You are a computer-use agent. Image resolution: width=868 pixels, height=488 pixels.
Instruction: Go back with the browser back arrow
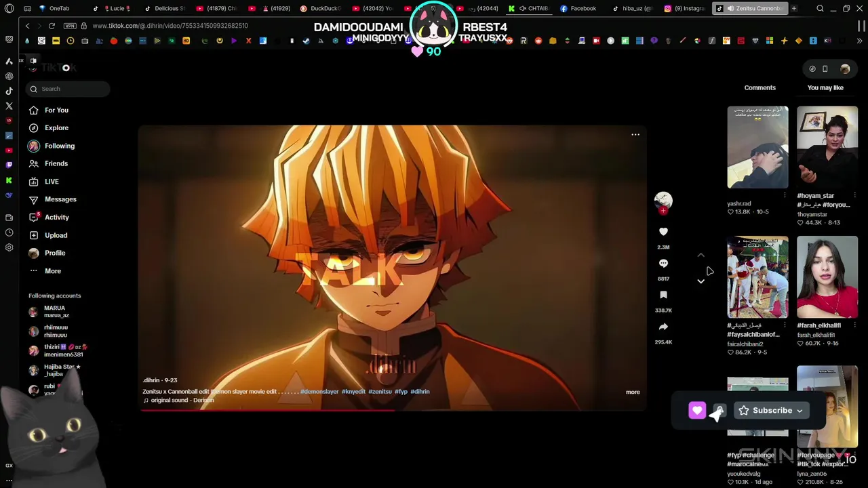pyautogui.click(x=27, y=26)
